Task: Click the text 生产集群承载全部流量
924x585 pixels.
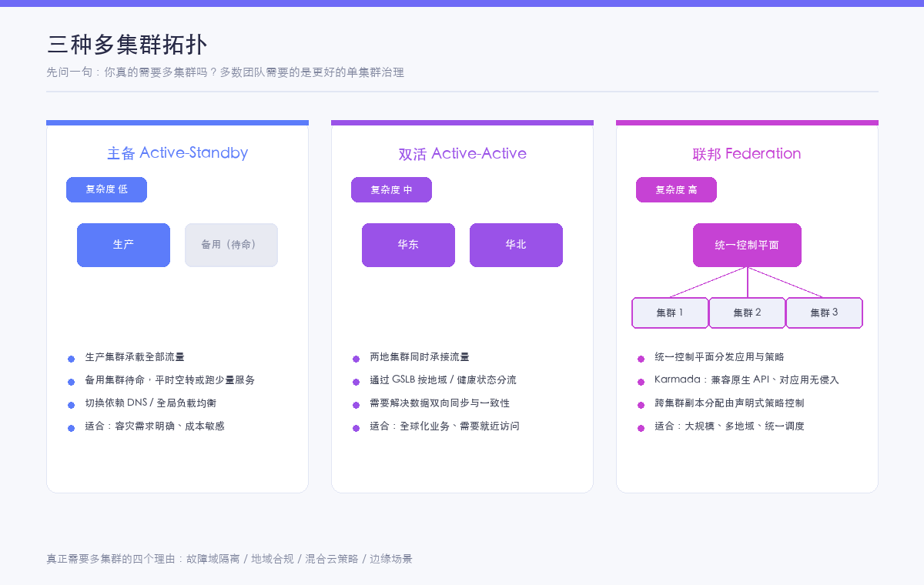Action: 135,357
